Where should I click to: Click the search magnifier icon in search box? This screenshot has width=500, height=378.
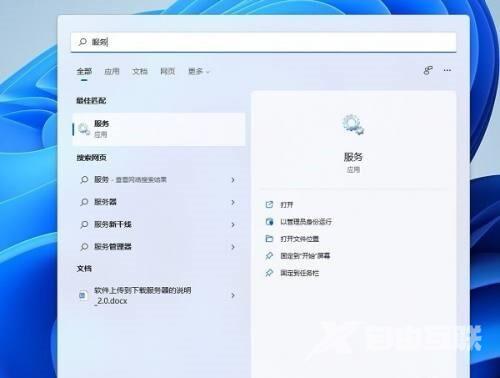(x=82, y=42)
